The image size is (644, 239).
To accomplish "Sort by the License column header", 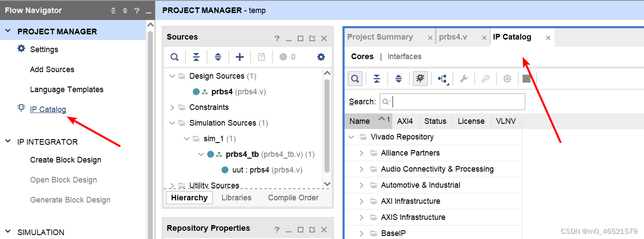I will [471, 121].
